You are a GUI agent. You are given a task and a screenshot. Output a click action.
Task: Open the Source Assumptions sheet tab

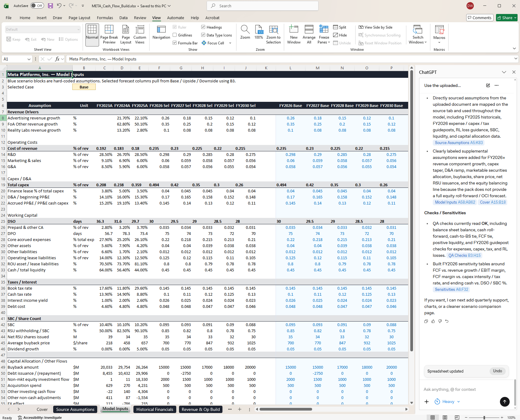coord(75,409)
